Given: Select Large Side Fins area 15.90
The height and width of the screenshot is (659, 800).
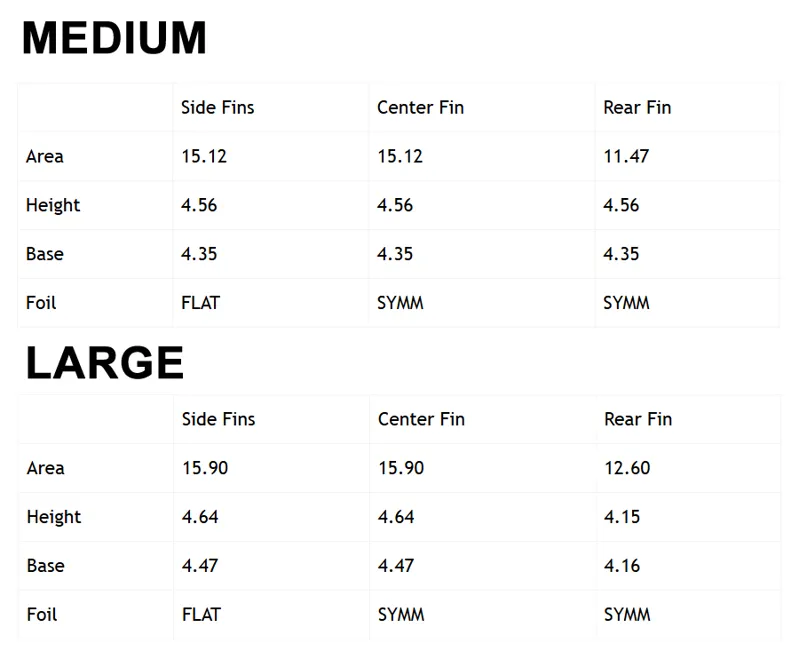Looking at the screenshot, I should tap(205, 468).
